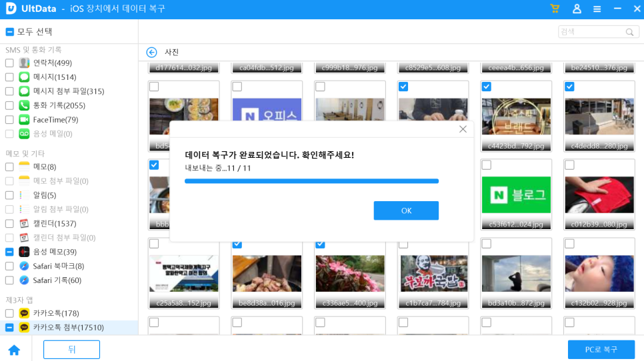Click the 음성 메모 voice memo icon

tap(24, 252)
